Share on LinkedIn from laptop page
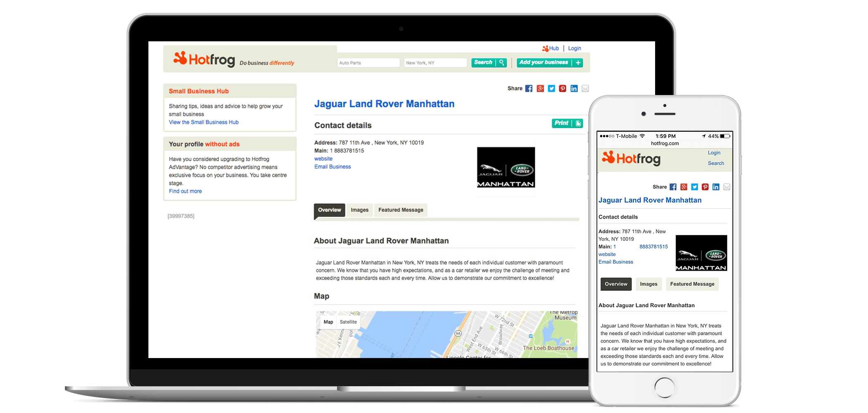Screen dimensions: 868x413 (x=574, y=88)
